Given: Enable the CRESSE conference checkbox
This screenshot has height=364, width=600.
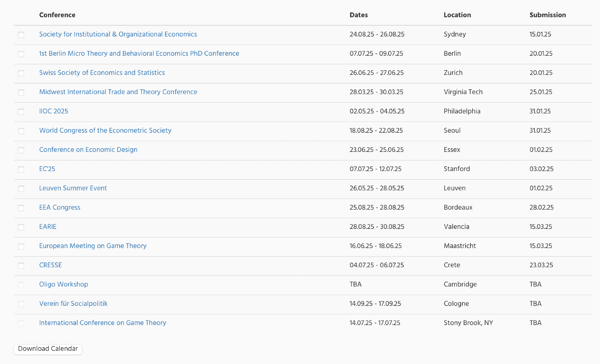Looking at the screenshot, I should (x=21, y=265).
